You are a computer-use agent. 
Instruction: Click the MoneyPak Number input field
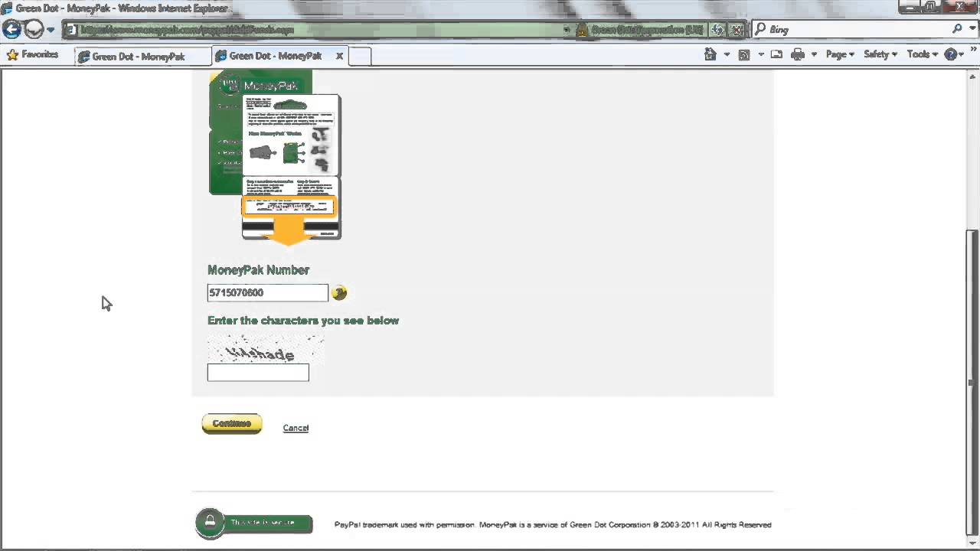(267, 292)
